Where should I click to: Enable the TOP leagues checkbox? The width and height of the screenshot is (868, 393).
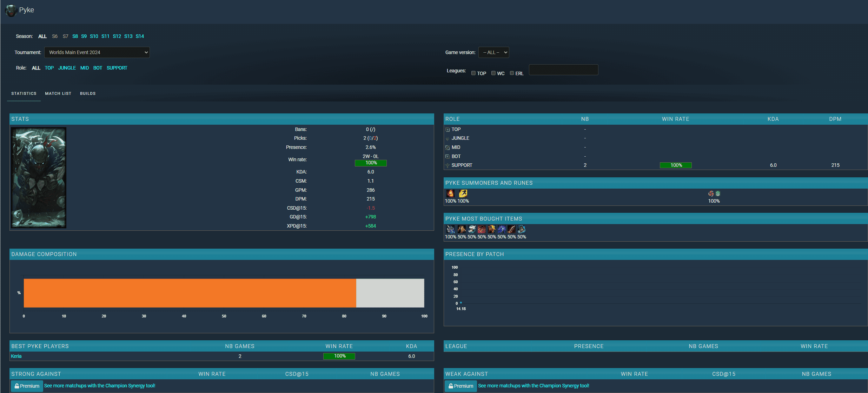473,73
